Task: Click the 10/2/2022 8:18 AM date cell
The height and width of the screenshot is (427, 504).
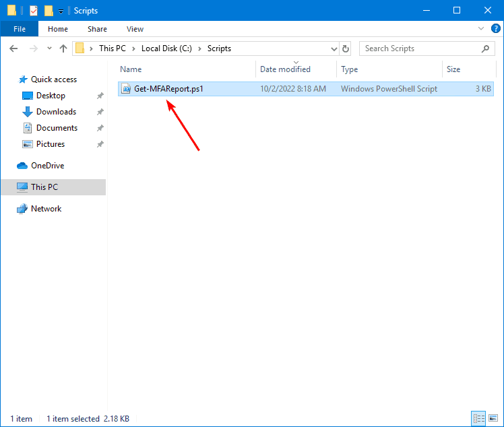Action: point(293,89)
